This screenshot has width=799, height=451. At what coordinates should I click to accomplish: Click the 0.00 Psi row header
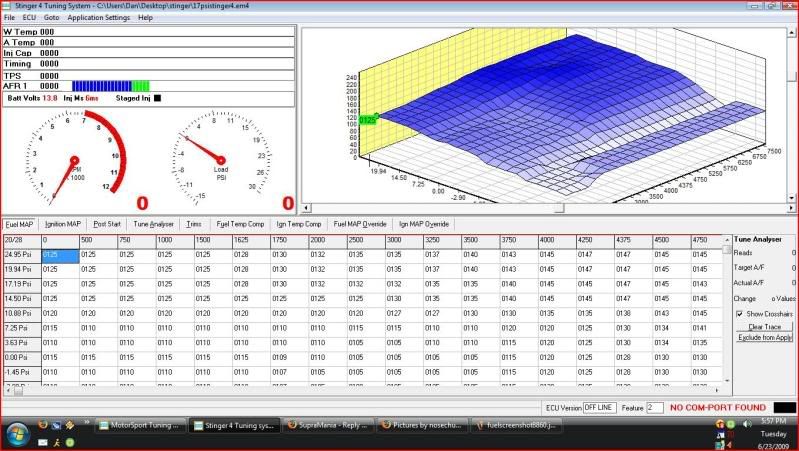[22, 357]
